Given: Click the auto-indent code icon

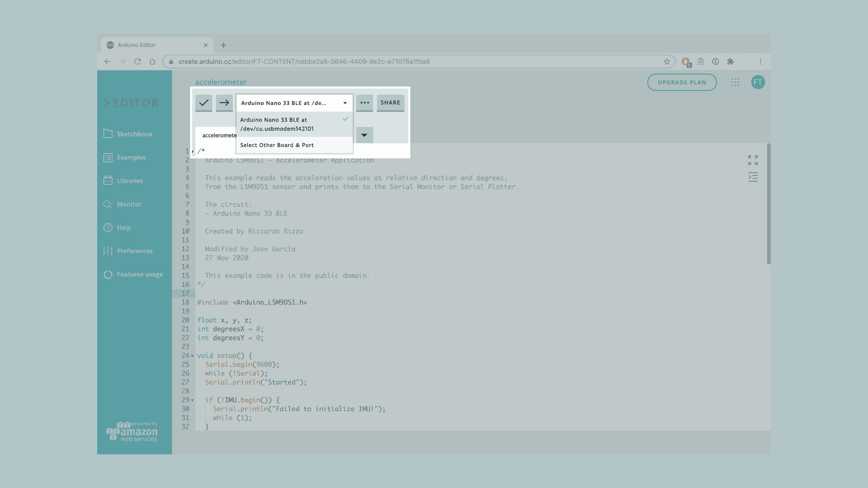Looking at the screenshot, I should (753, 177).
